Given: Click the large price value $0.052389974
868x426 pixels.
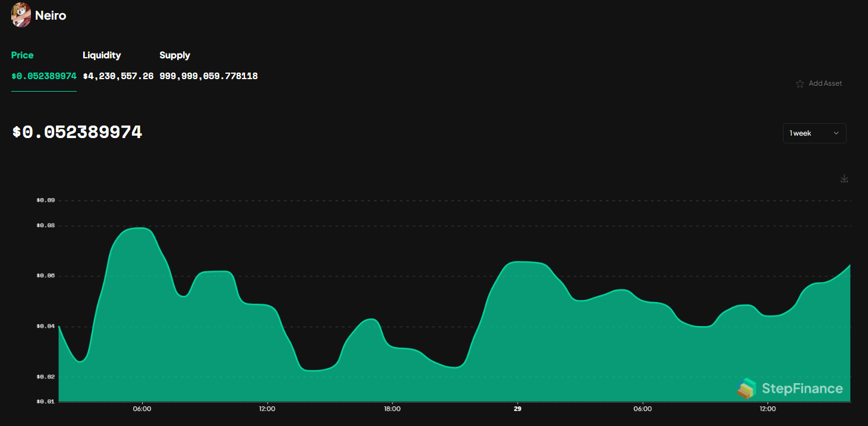Looking at the screenshot, I should pos(77,132).
